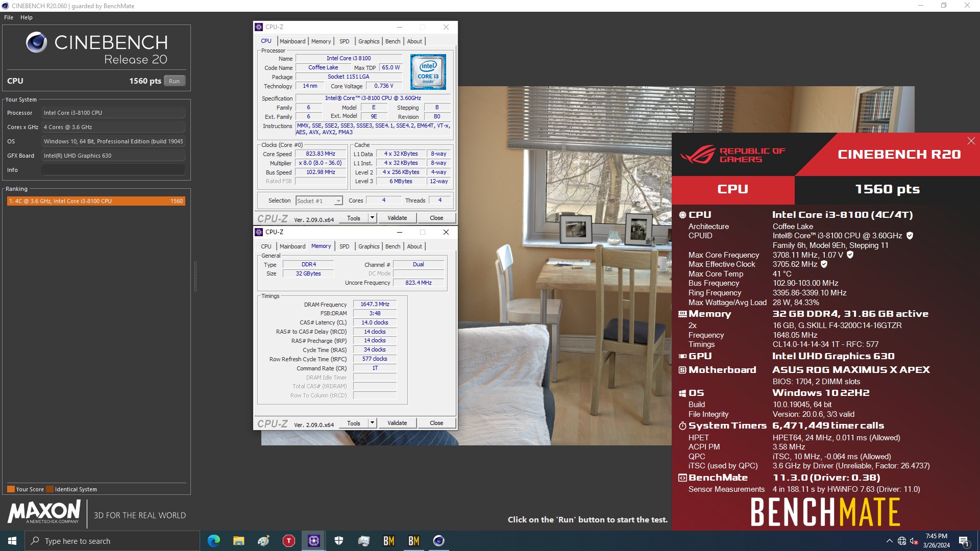Open second BenchMate BM taskbar icon

[x=413, y=541]
